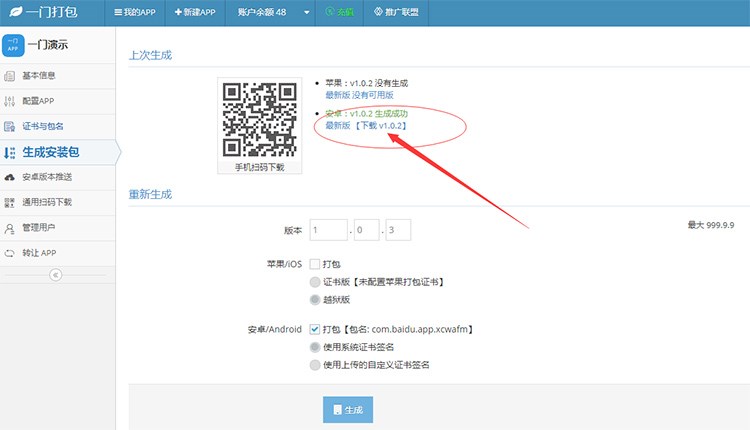Select the 使用上传的自定义证书签名 radio button
This screenshot has width=750, height=430.
(x=315, y=365)
